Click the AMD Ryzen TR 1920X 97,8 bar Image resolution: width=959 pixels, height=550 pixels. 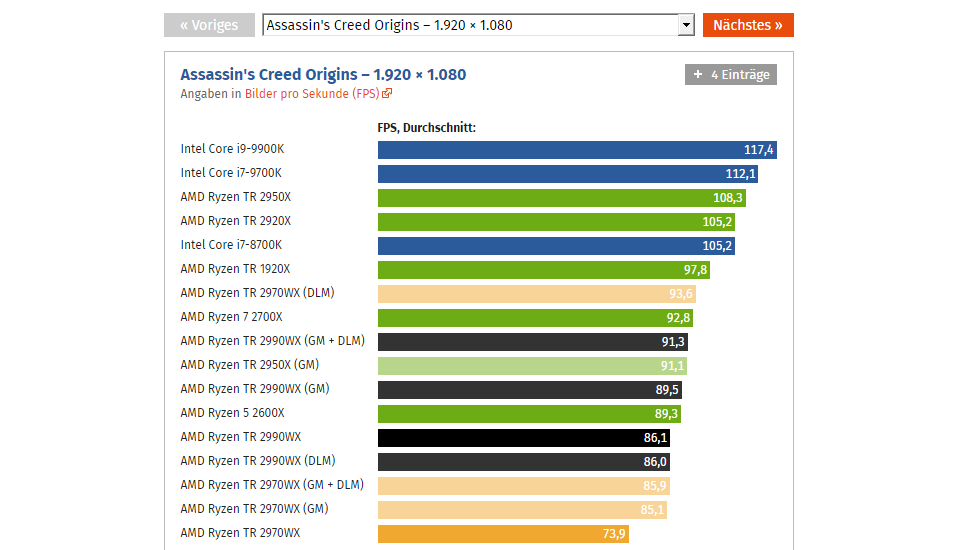point(544,270)
